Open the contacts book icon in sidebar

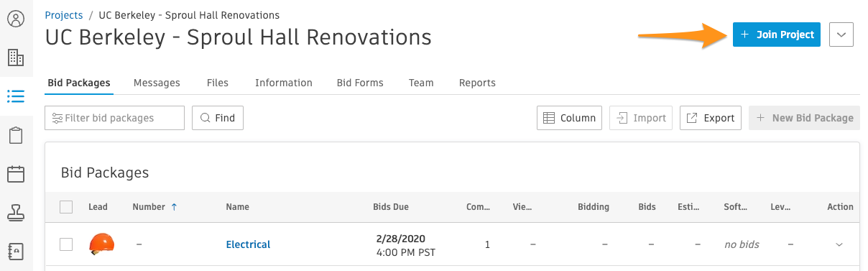point(16,251)
